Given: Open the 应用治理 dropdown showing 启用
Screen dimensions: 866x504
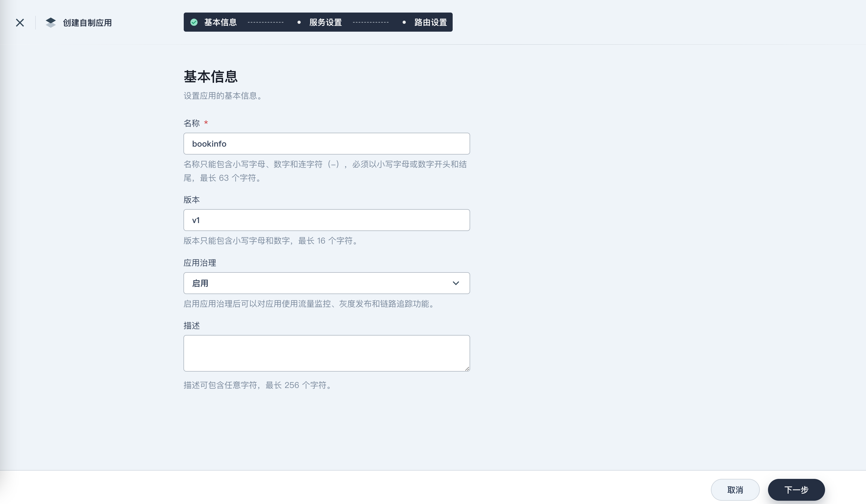Looking at the screenshot, I should tap(327, 283).
